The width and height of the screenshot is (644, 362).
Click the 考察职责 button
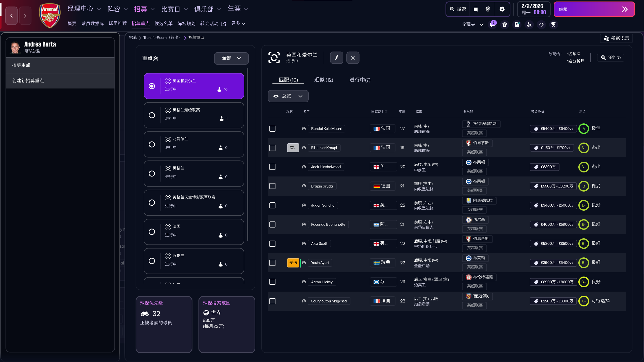616,38
